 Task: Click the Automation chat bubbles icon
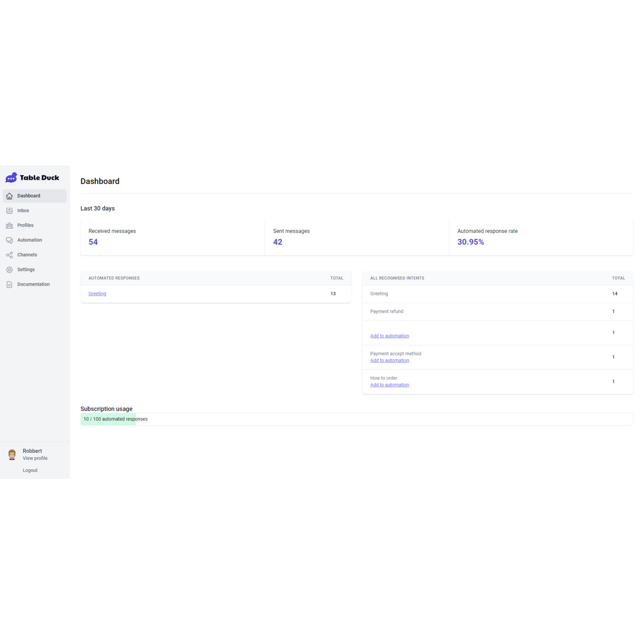point(10,240)
